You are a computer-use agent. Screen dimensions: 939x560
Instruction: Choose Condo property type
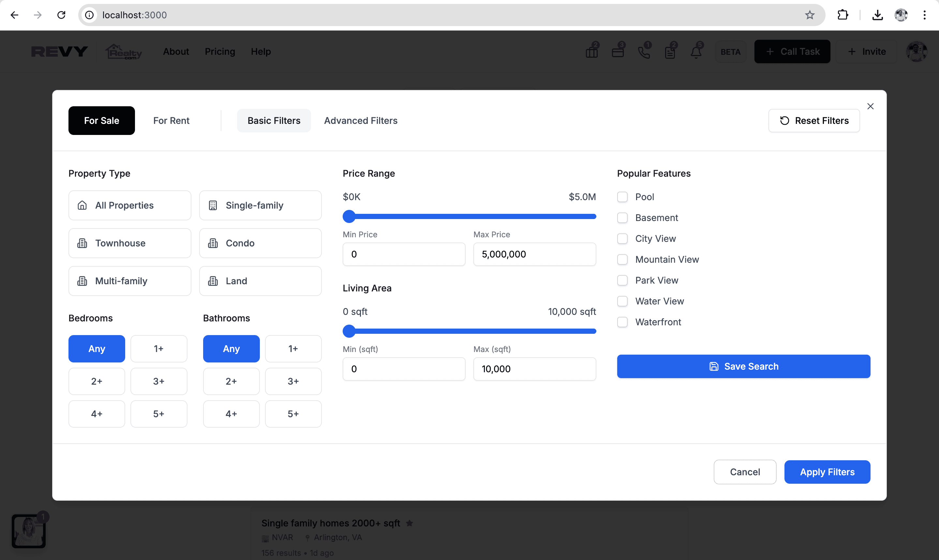[x=260, y=243]
